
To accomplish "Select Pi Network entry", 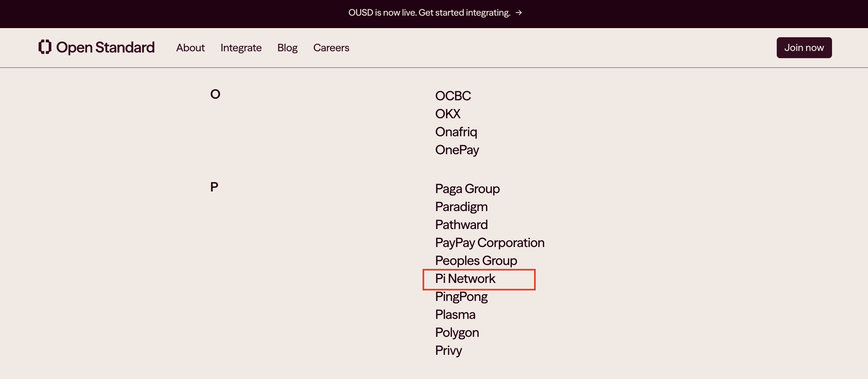I will 465,279.
